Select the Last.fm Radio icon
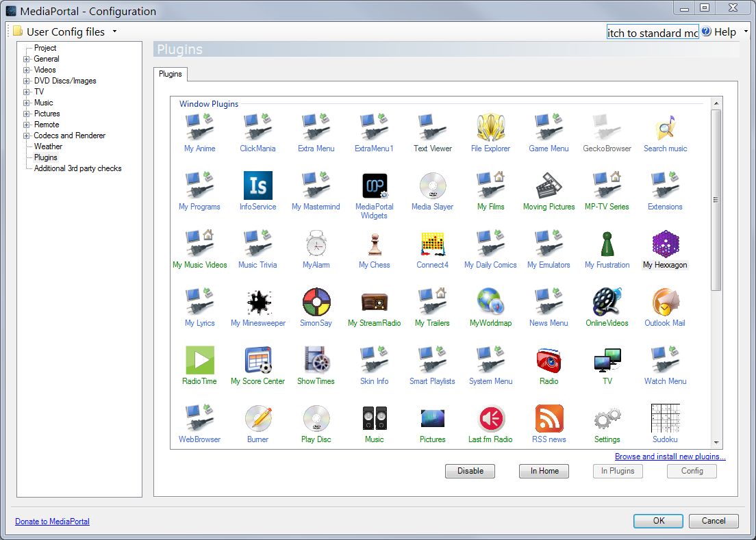Viewport: 756px width, 540px height. point(491,418)
